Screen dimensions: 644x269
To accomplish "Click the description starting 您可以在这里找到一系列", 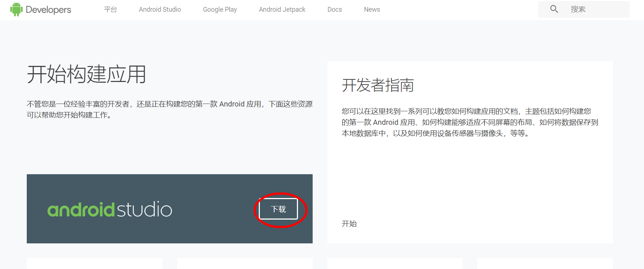I will pyautogui.click(x=470, y=122).
